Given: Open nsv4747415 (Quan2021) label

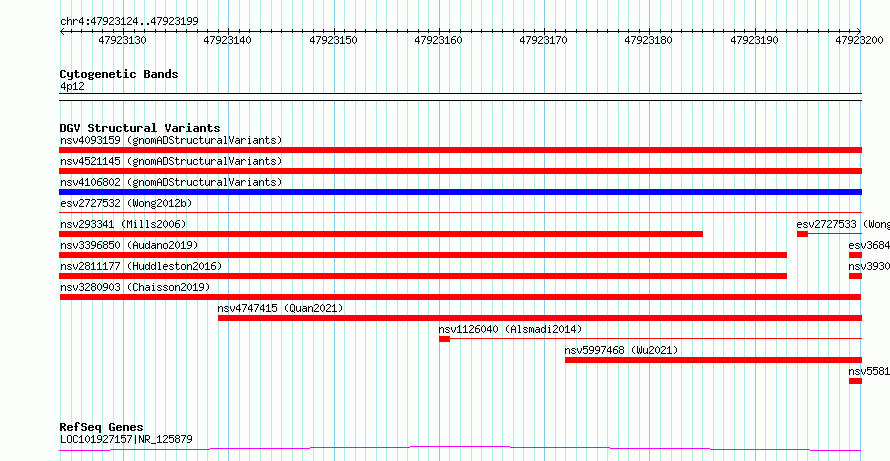Looking at the screenshot, I should 280,308.
